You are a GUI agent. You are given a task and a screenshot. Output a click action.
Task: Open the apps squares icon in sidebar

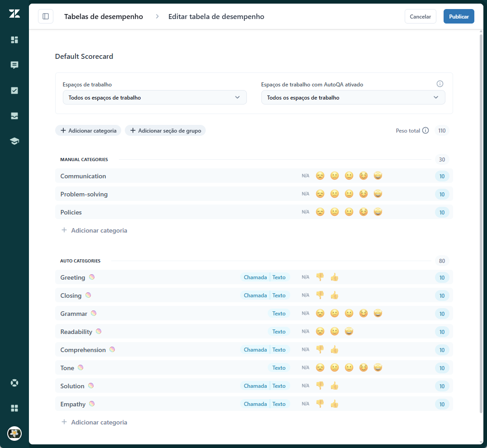[x=14, y=408]
